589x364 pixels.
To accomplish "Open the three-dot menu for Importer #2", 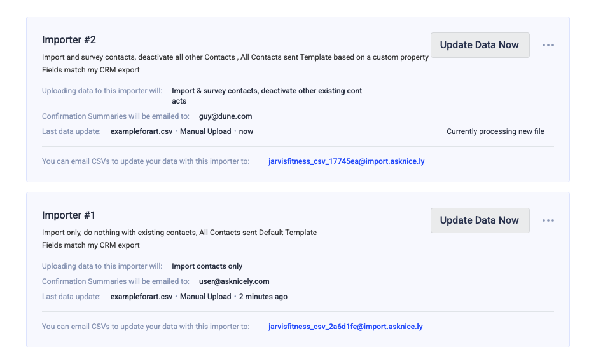I will (x=548, y=45).
